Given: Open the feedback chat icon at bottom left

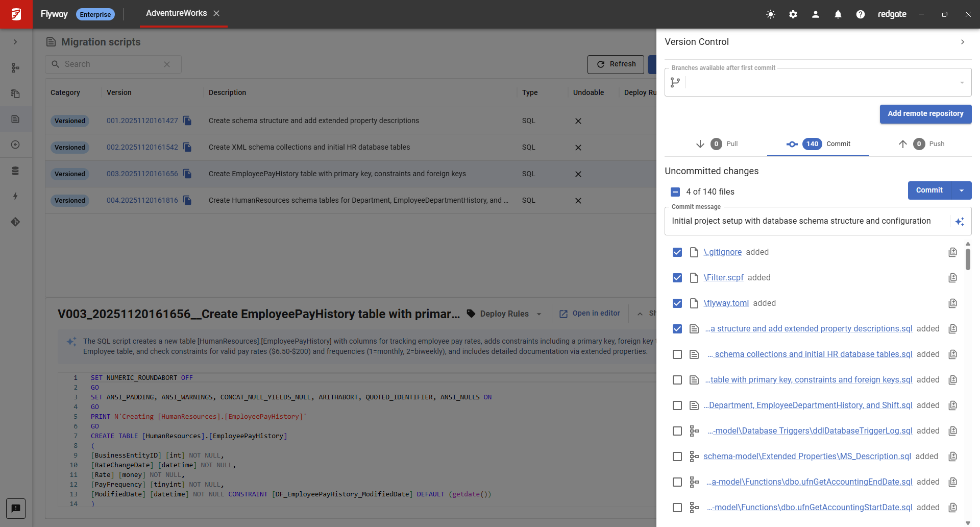Looking at the screenshot, I should coord(16,509).
